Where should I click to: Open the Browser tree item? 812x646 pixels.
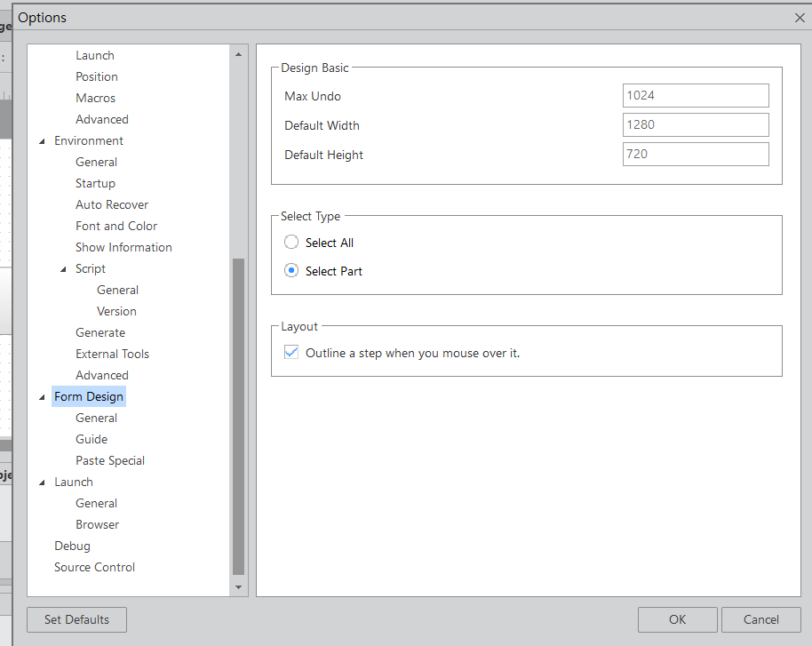click(x=98, y=524)
